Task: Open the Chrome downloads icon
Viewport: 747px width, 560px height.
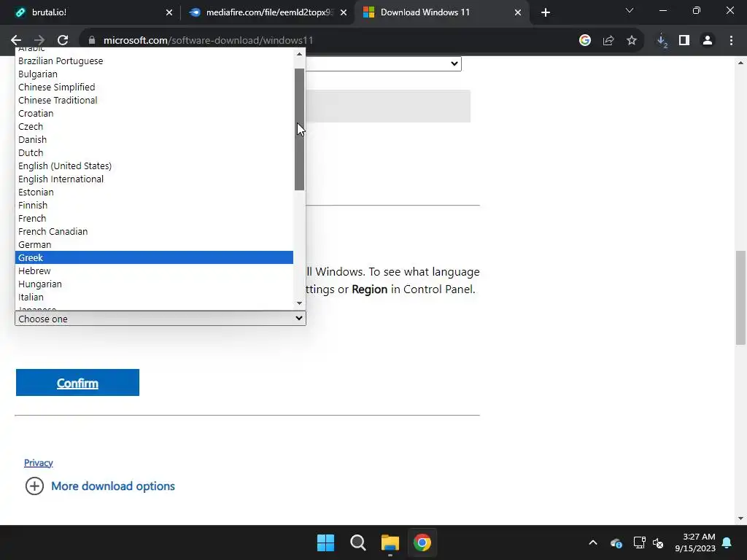Action: [x=662, y=41]
